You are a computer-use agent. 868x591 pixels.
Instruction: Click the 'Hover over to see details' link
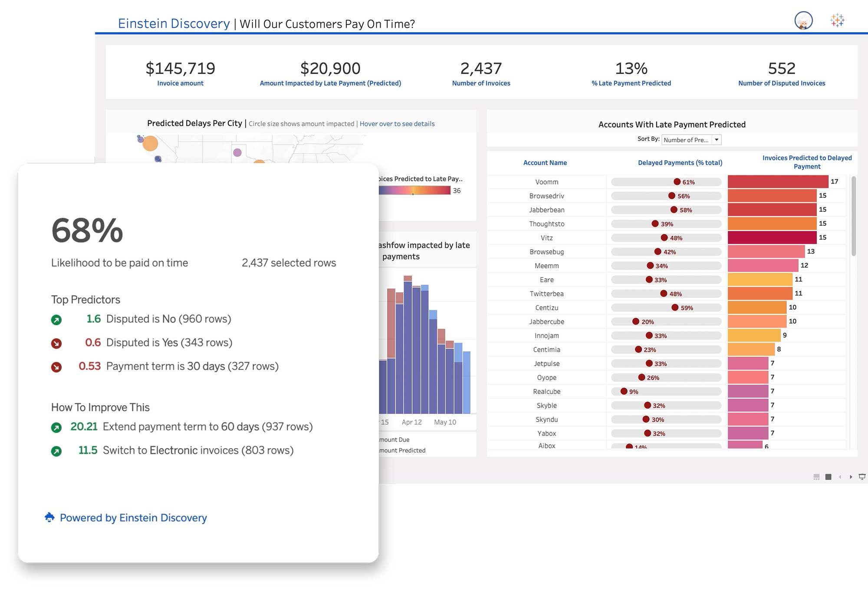coord(397,124)
